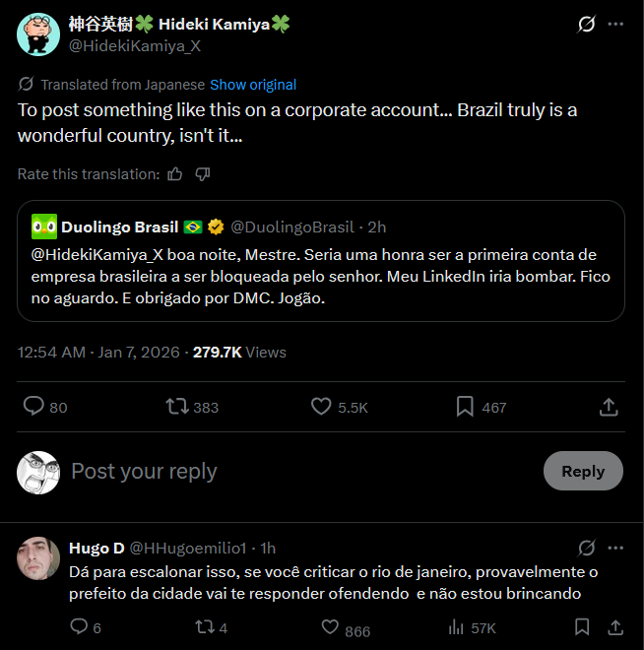Image resolution: width=644 pixels, height=650 pixels.
Task: Open the more options menu on main post
Action: 615,24
